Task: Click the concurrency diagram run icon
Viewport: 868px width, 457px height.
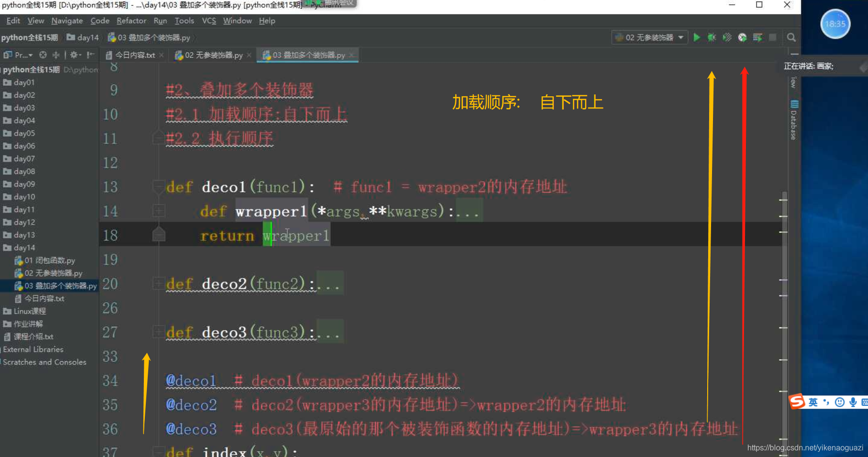Action: (758, 37)
